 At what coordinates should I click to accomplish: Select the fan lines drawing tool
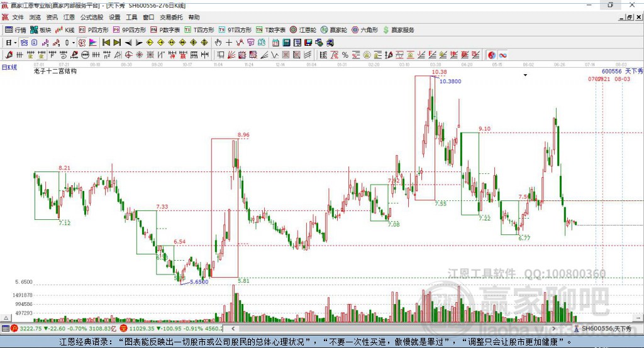pyautogui.click(x=231, y=55)
